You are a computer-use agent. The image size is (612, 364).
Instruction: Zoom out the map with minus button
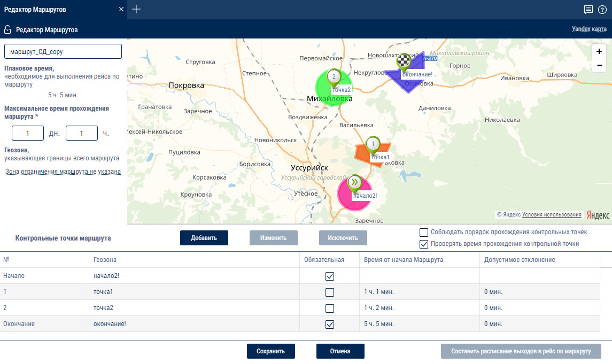[599, 65]
